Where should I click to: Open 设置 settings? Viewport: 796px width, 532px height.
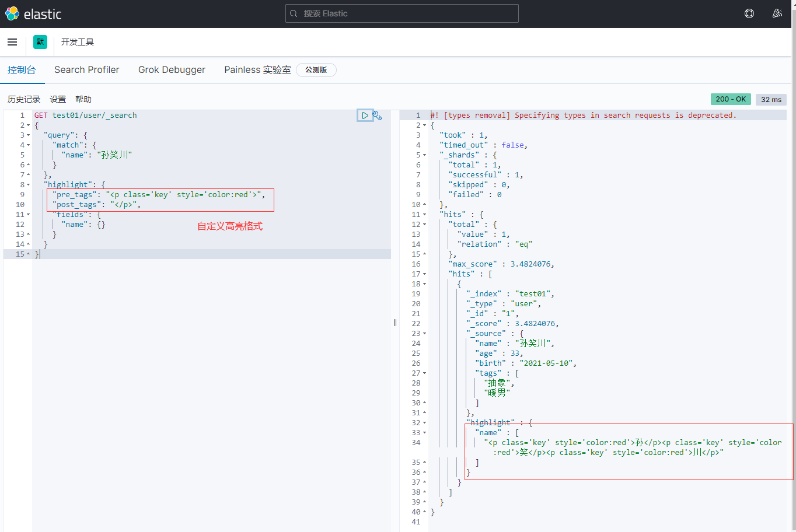[x=58, y=99]
